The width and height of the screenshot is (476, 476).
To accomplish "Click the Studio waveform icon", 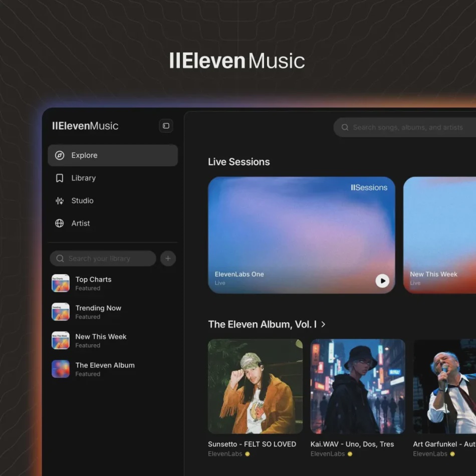I will tap(60, 200).
